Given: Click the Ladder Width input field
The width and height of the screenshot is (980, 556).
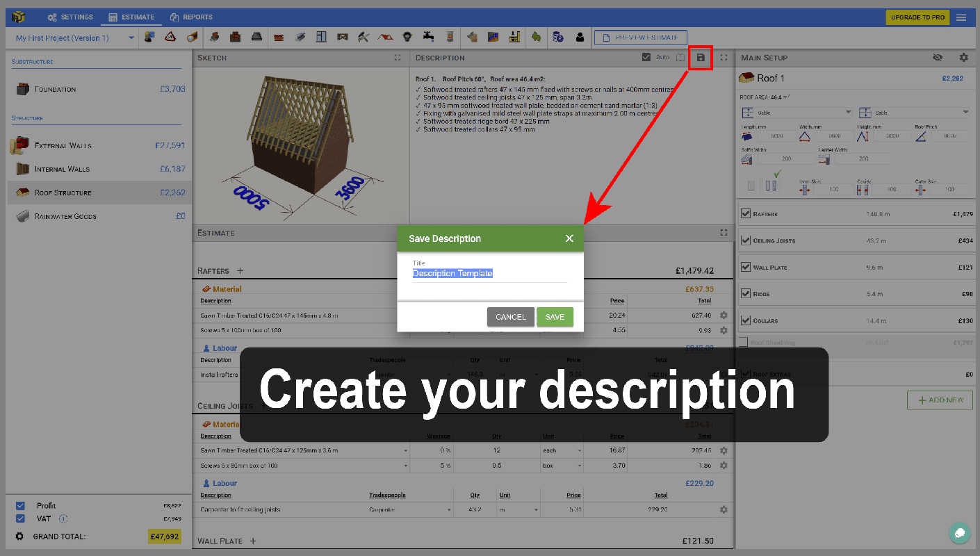Looking at the screenshot, I should 863,159.
